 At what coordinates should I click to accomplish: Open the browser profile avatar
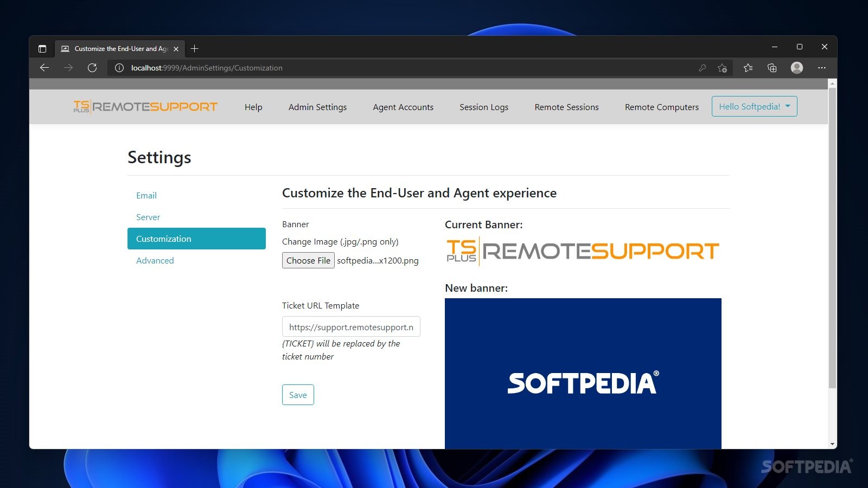coord(797,67)
